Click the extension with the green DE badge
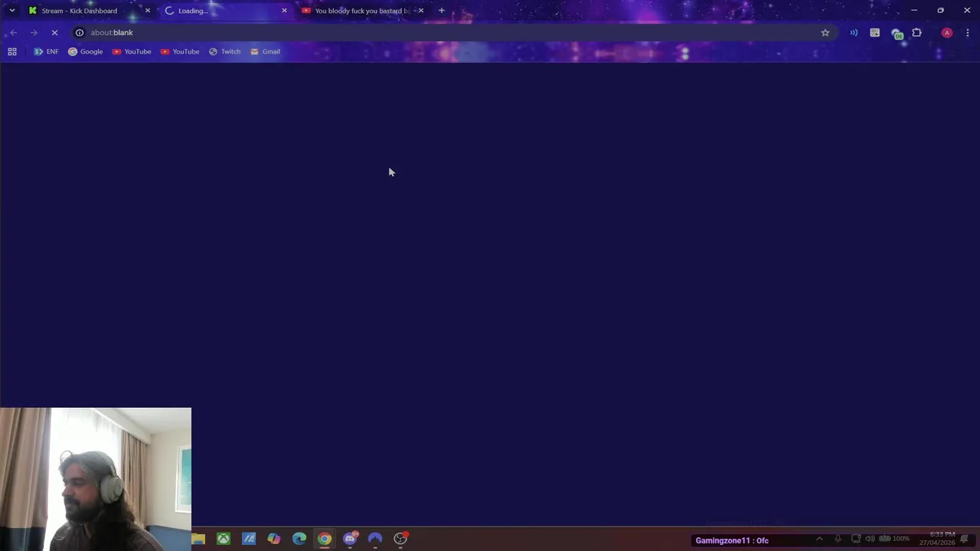 897,34
